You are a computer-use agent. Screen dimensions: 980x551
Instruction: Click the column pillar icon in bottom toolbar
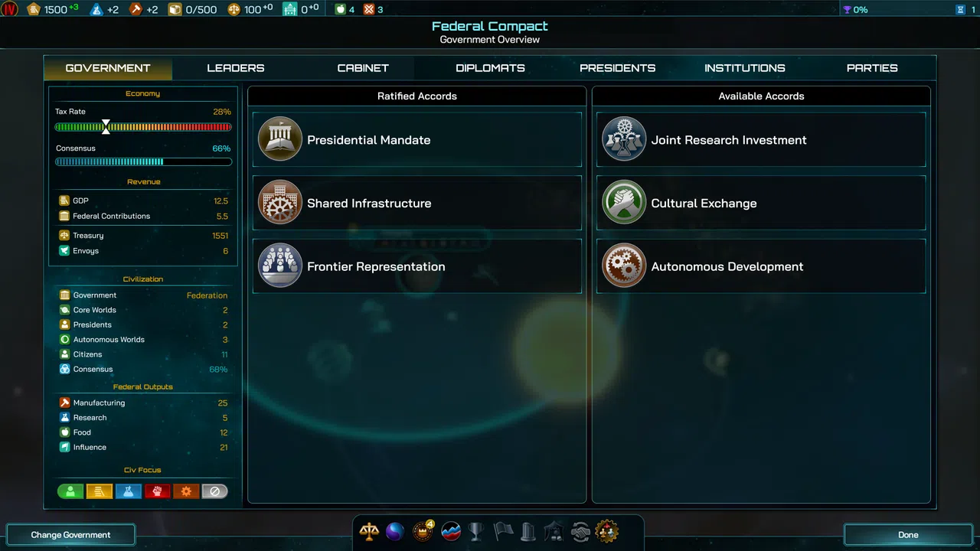(528, 531)
